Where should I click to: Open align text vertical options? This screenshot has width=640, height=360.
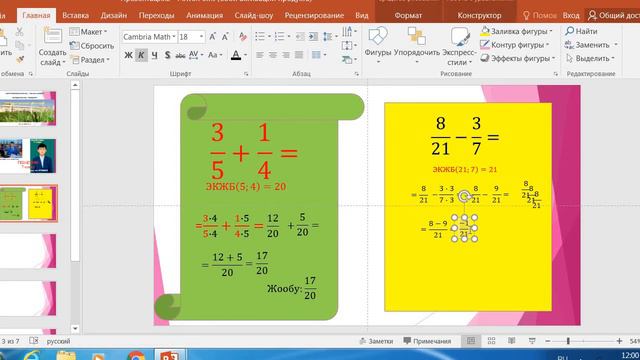pyautogui.click(x=349, y=45)
